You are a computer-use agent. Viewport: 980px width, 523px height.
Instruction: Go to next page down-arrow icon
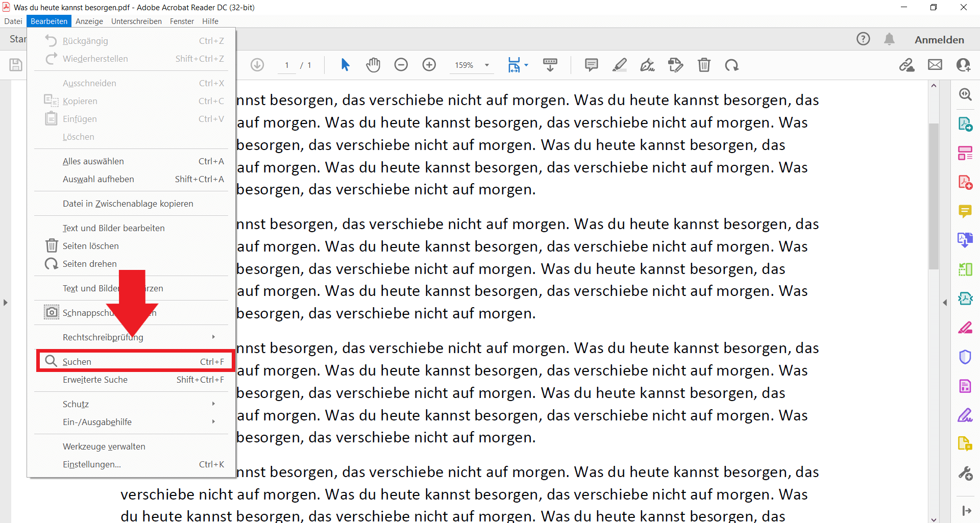coord(257,65)
